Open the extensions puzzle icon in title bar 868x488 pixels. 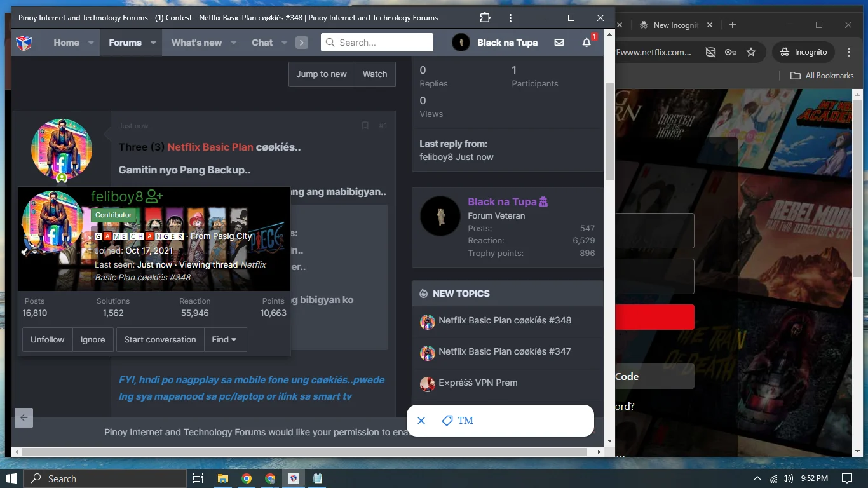pyautogui.click(x=485, y=18)
